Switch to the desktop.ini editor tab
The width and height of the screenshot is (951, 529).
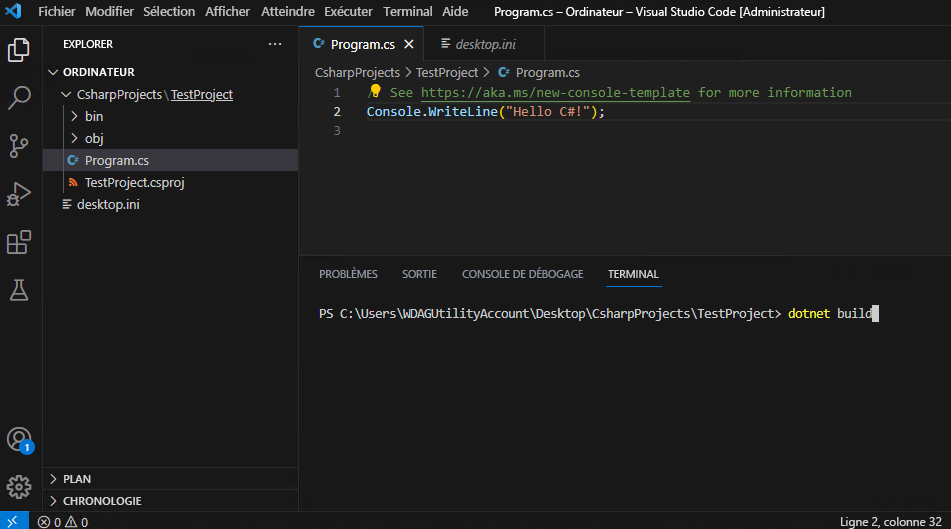pyautogui.click(x=484, y=44)
